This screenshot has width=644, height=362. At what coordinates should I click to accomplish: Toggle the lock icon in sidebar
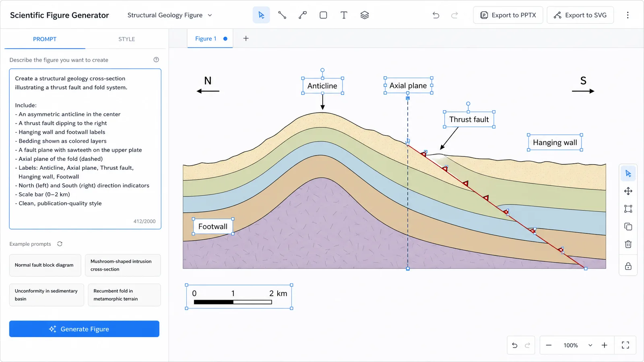pyautogui.click(x=628, y=266)
